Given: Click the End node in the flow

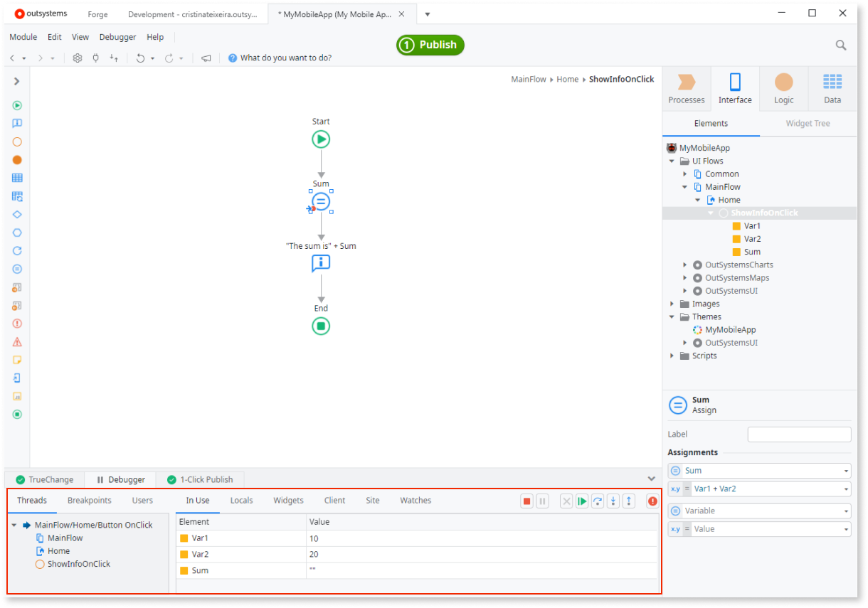Looking at the screenshot, I should pos(321,326).
